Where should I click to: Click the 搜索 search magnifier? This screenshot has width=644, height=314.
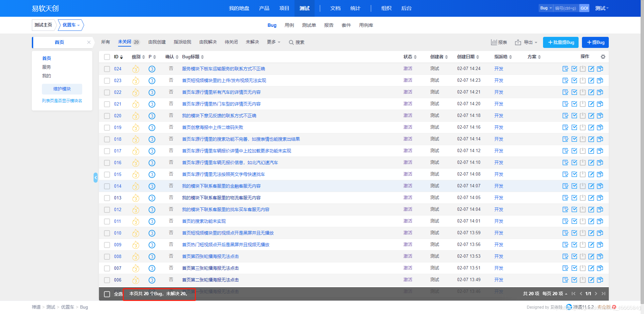tap(297, 42)
